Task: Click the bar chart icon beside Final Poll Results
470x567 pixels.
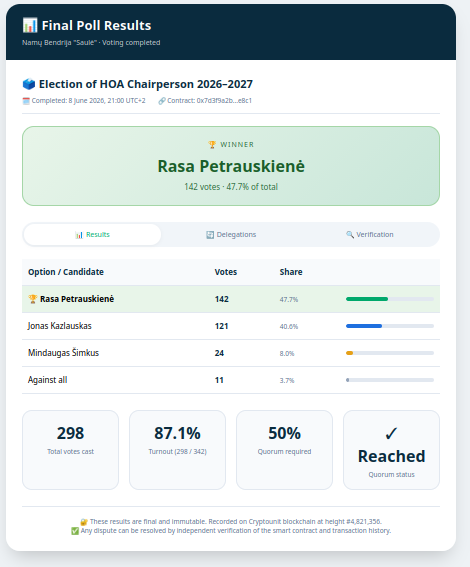Action: [x=30, y=26]
